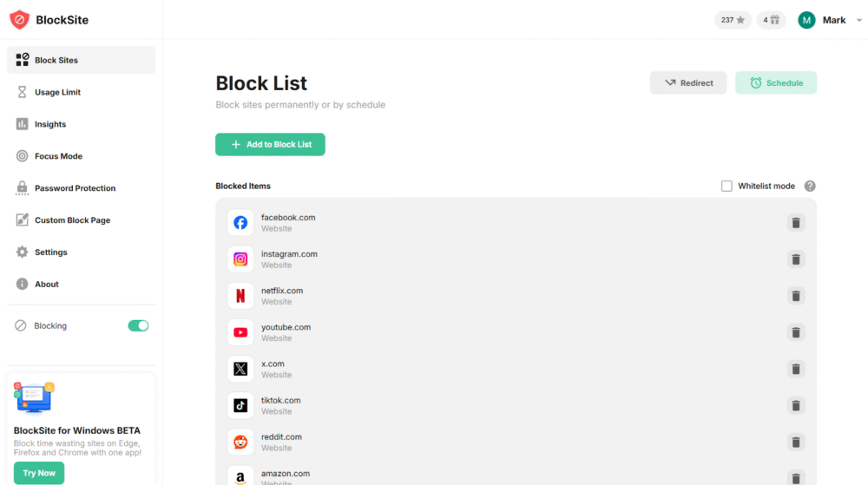
Task: Click the reddit.com site icon
Action: 240,442
